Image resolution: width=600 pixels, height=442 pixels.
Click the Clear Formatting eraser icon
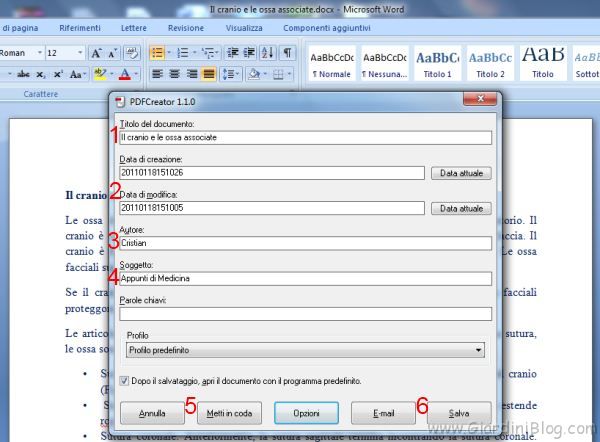[x=132, y=53]
